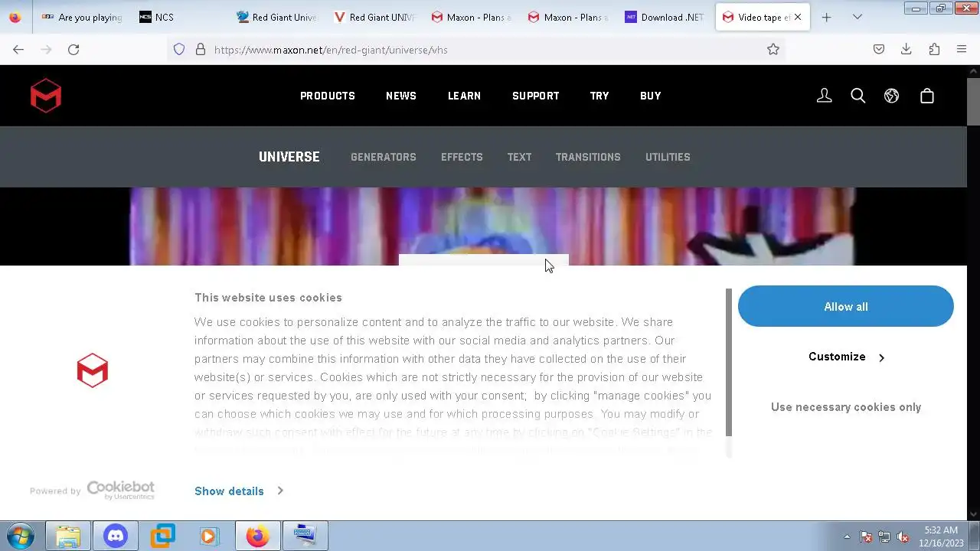The height and width of the screenshot is (551, 980).
Task: Open the NEWS menu
Action: pos(401,96)
